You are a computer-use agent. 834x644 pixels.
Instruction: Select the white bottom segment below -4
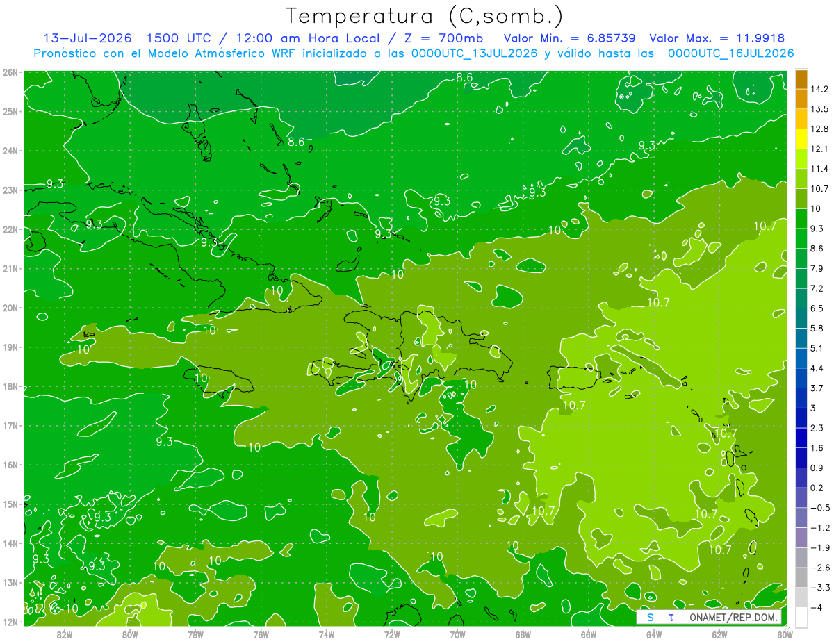point(801,616)
